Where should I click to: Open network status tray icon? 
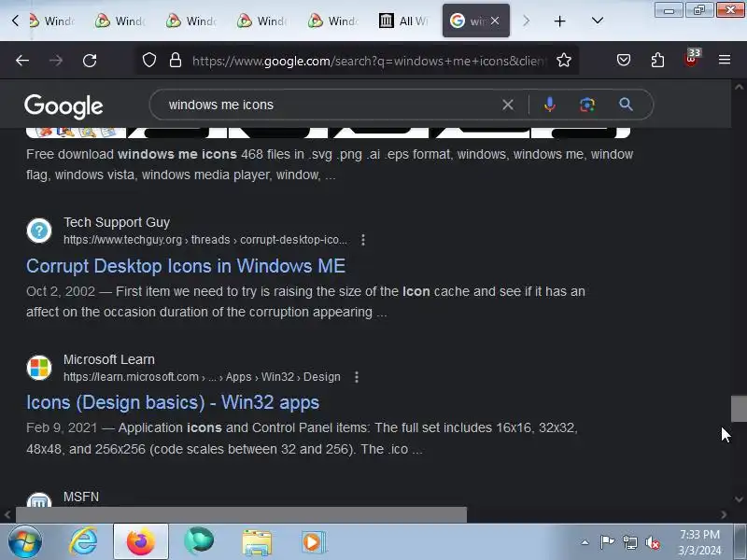pyautogui.click(x=629, y=542)
